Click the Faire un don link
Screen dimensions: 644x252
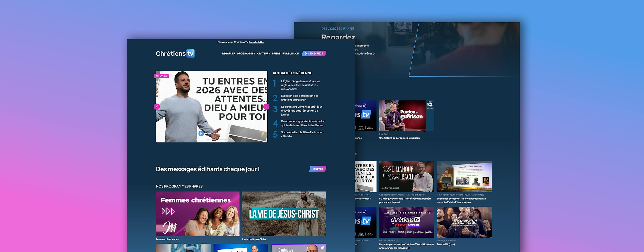[290, 54]
